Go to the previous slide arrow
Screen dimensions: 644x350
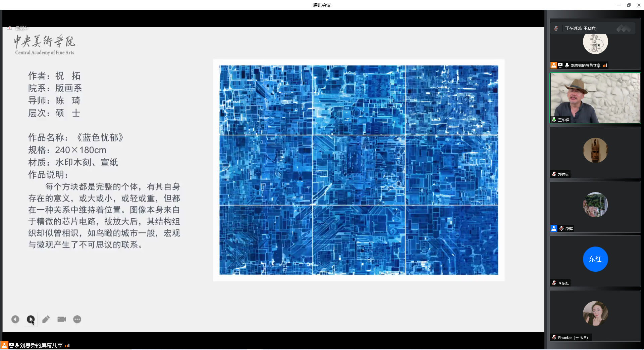tap(15, 319)
